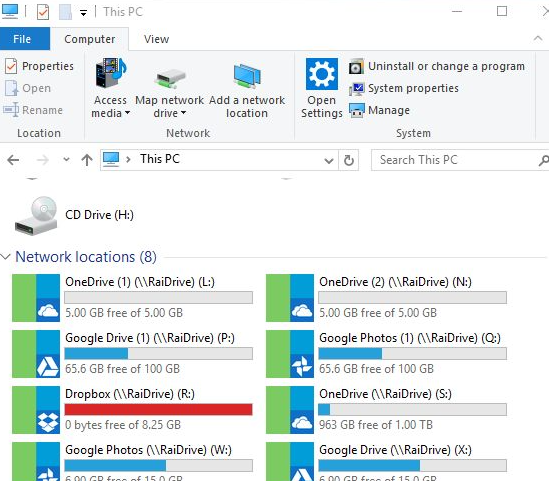549x481 pixels.
Task: Click the Properties checkmark icon in title bar
Action: click(x=43, y=12)
